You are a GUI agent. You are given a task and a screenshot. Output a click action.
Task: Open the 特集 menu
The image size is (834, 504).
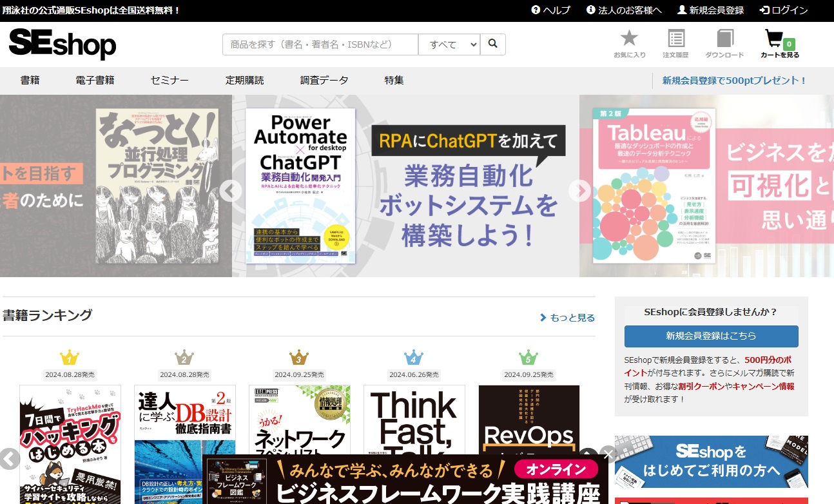coord(394,81)
